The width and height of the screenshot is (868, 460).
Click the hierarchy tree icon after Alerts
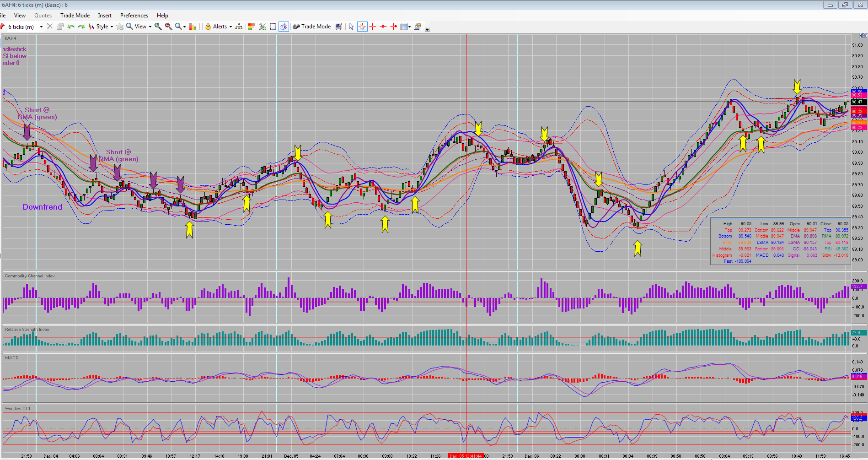pos(239,27)
